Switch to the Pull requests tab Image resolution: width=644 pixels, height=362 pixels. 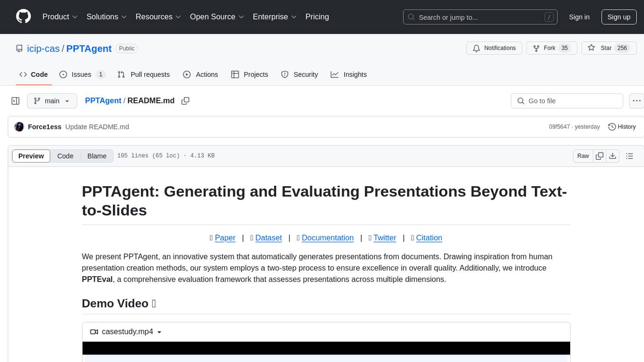(x=143, y=74)
